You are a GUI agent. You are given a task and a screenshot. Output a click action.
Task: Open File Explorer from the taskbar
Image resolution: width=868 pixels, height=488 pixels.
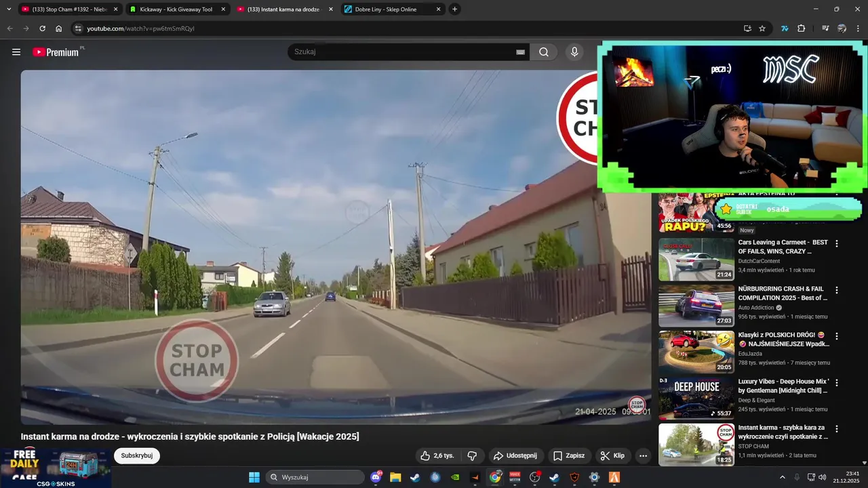(395, 477)
